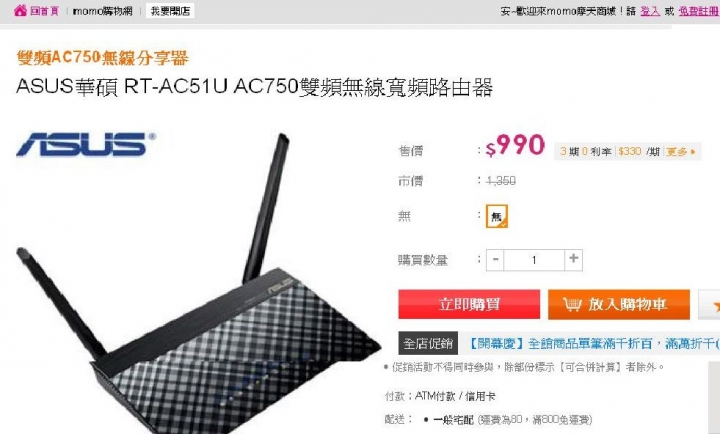Screen dimensions: 720x434
Task: Select the 我要開店 tab
Action: (170, 11)
